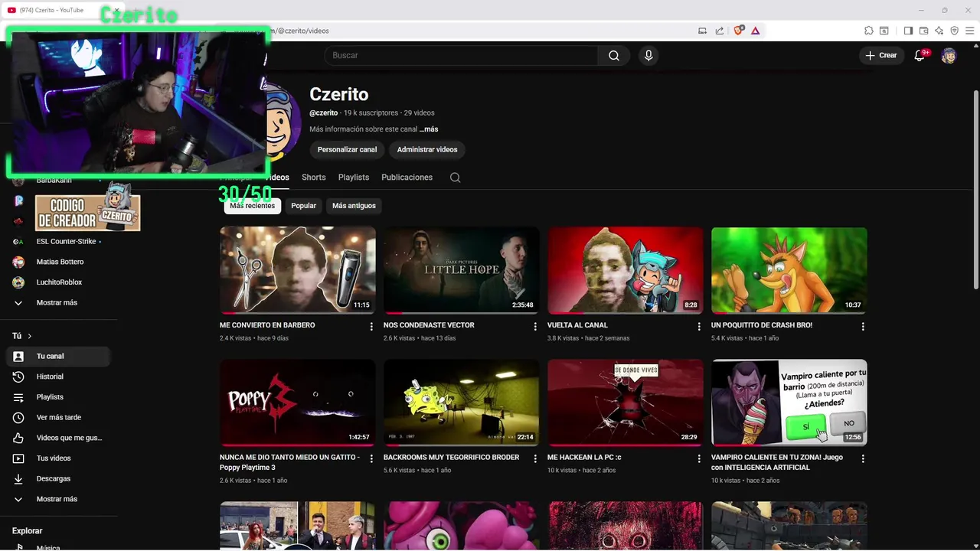This screenshot has height=551, width=980.
Task: Open options for ME CONVIERTO EN BARBERO
Action: (371, 326)
